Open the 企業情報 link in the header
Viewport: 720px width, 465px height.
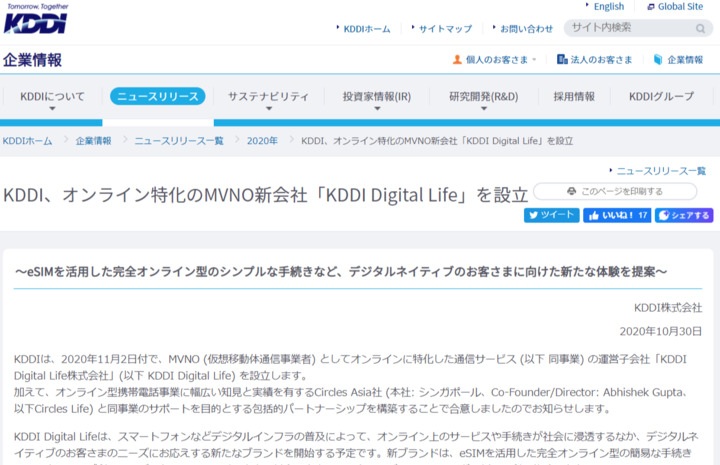coord(685,60)
